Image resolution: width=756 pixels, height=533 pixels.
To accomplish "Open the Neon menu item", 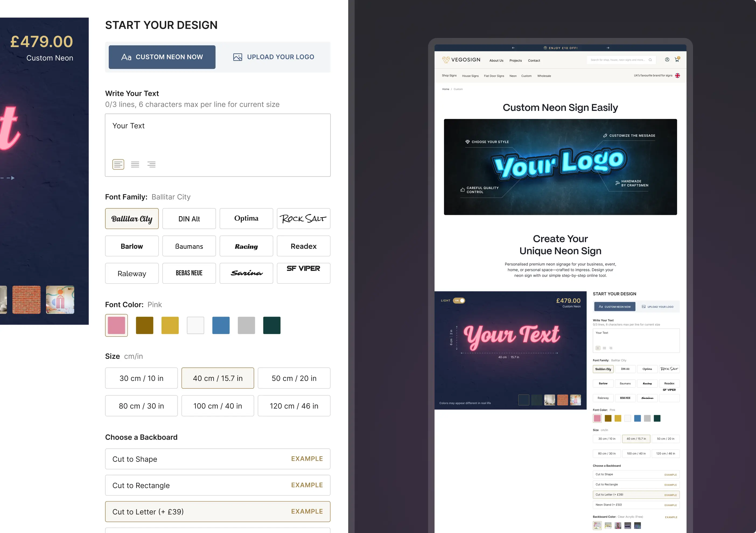I will pos(513,76).
